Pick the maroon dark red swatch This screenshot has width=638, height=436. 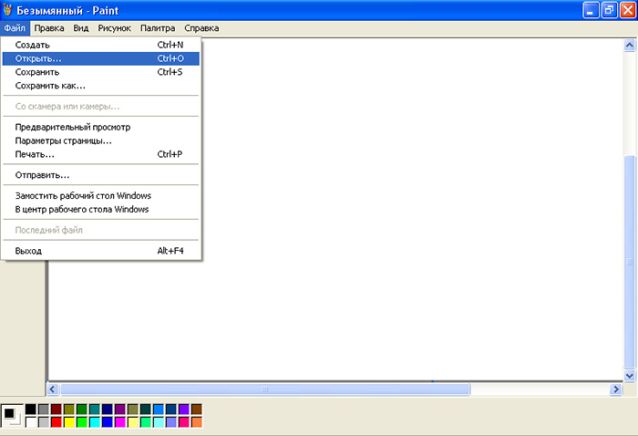click(x=56, y=409)
